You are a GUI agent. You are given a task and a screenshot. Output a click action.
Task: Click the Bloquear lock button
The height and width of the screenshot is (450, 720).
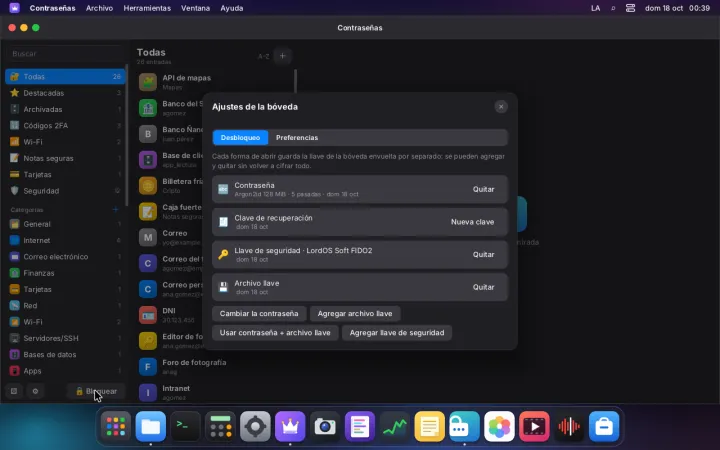coord(96,391)
